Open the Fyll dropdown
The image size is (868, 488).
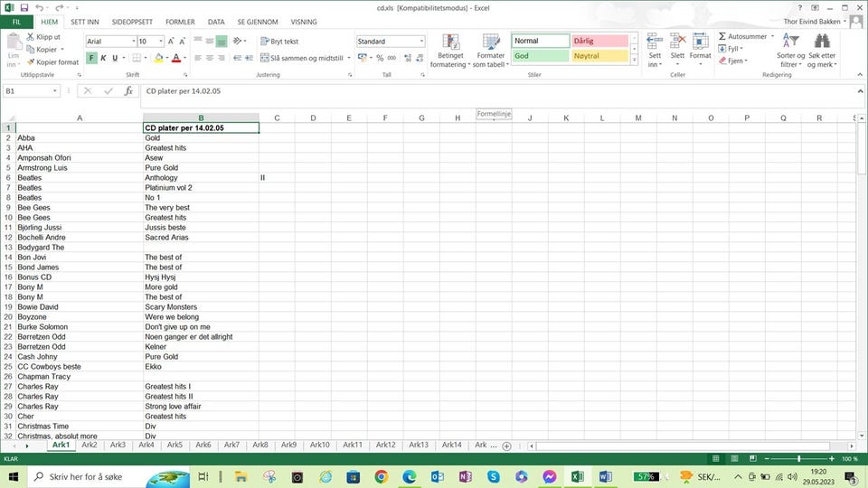coord(731,49)
